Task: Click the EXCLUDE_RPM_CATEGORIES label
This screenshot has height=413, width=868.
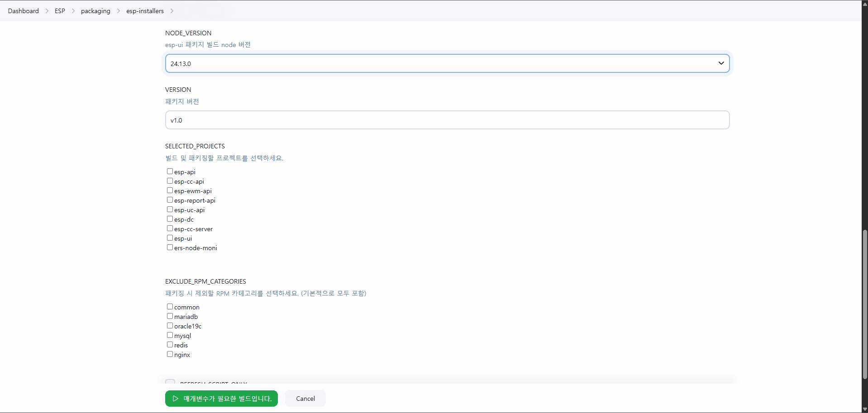Action: click(x=205, y=281)
